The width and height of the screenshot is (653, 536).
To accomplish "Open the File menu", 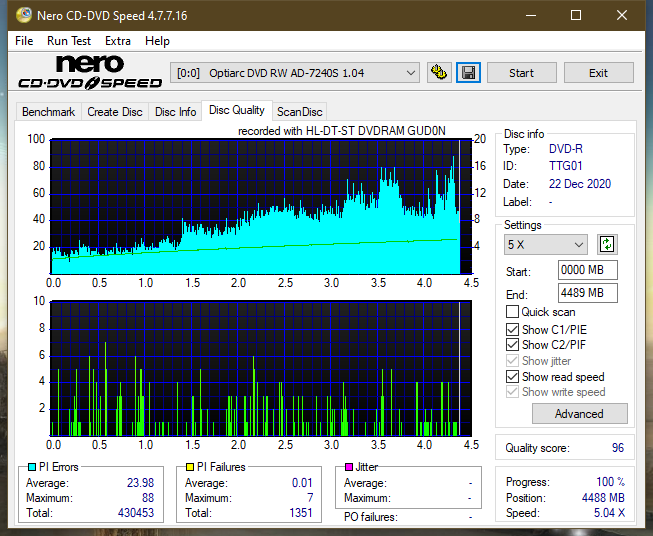I will point(24,41).
